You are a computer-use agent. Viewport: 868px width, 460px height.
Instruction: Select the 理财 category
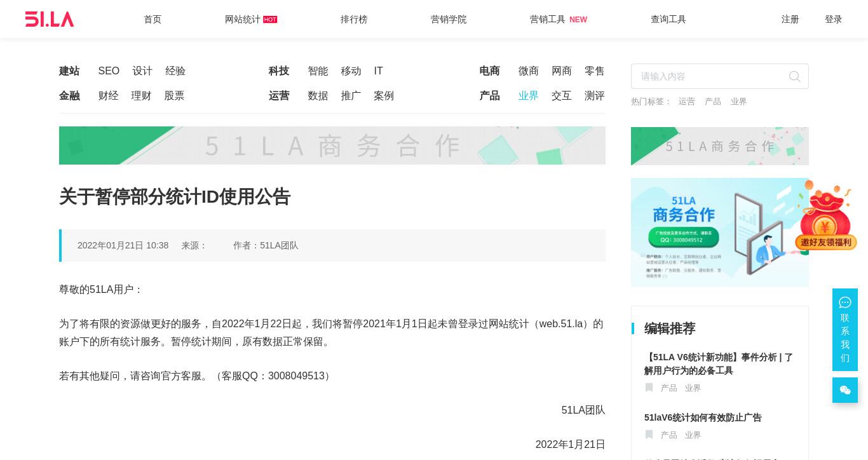pyautogui.click(x=141, y=96)
